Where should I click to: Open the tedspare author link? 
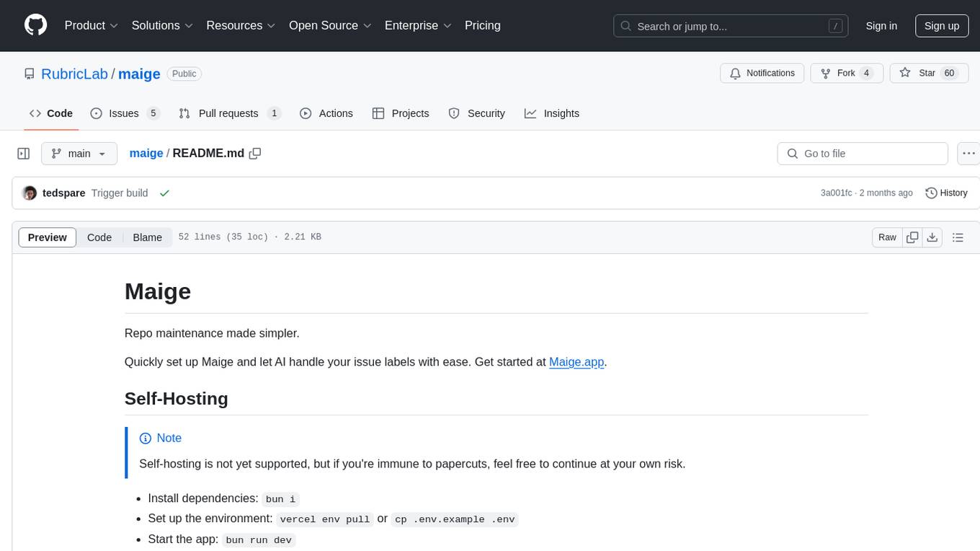pos(64,193)
